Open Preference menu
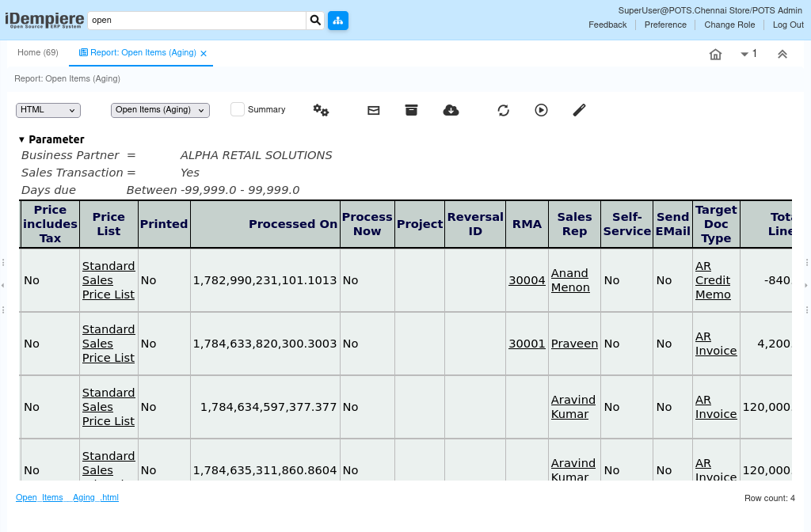Screen dimensions: 811x532 click(x=665, y=25)
